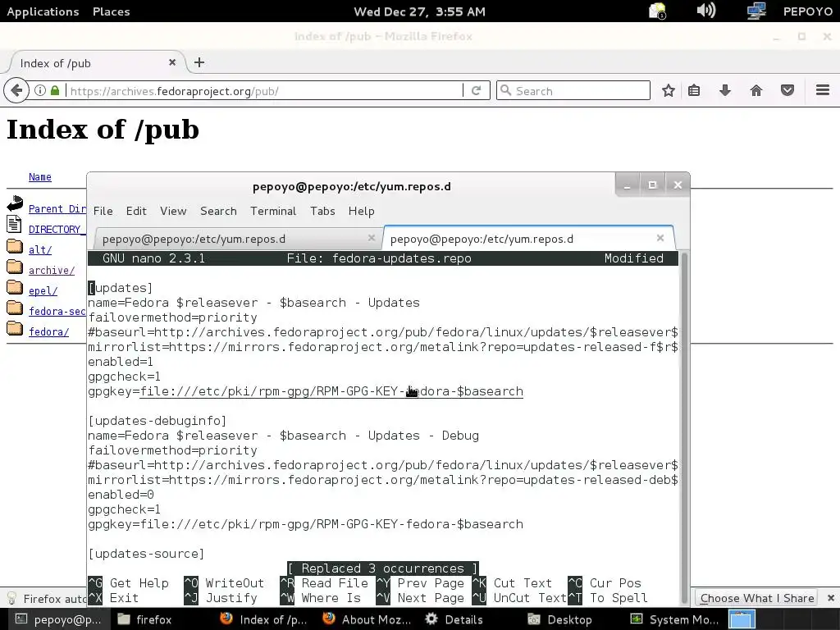
Task: Click the underlined gpgkey file path
Action: [331, 391]
